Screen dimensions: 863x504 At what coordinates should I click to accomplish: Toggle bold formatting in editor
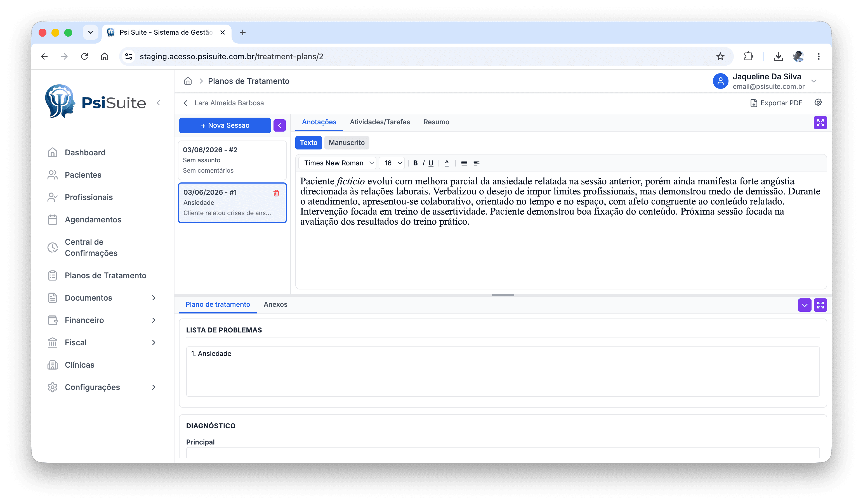(x=415, y=163)
